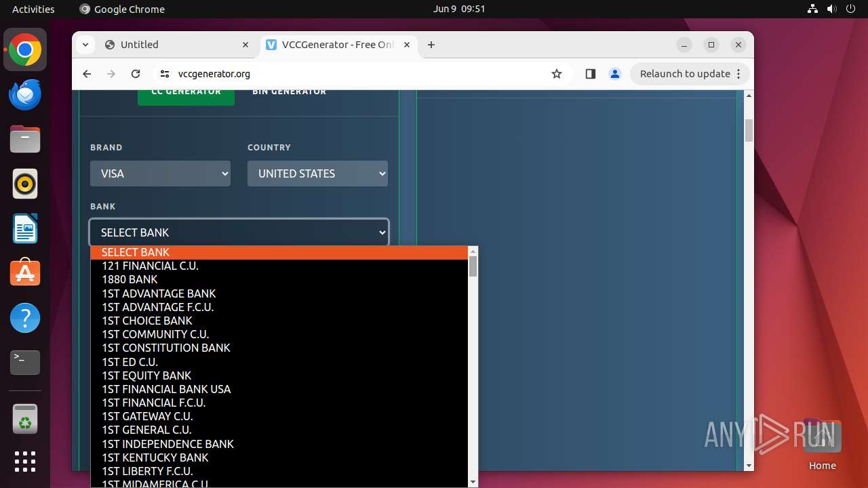868x488 pixels.
Task: Open the Help icon in dock
Action: 25,318
